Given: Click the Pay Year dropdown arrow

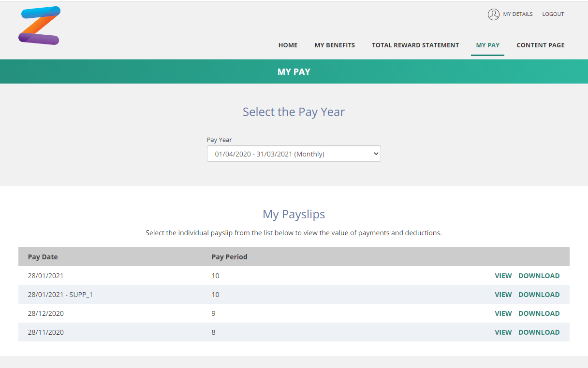Looking at the screenshot, I should [x=376, y=154].
